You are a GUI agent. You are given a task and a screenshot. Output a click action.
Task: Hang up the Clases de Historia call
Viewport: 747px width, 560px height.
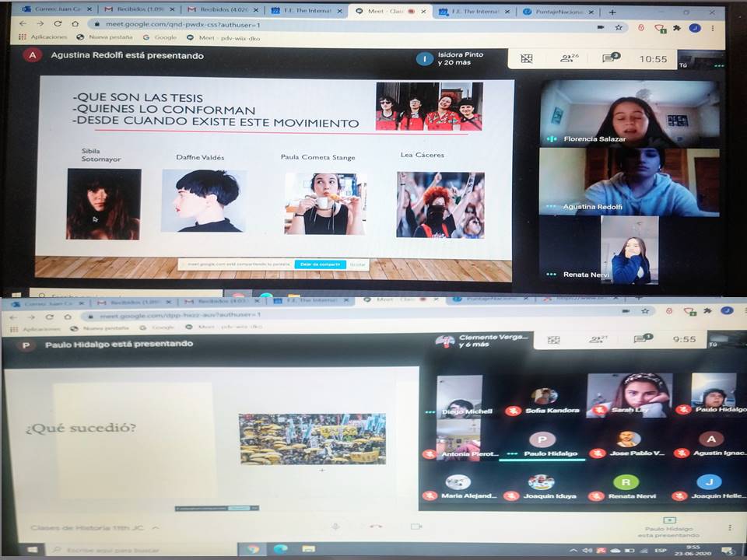pos(376,527)
